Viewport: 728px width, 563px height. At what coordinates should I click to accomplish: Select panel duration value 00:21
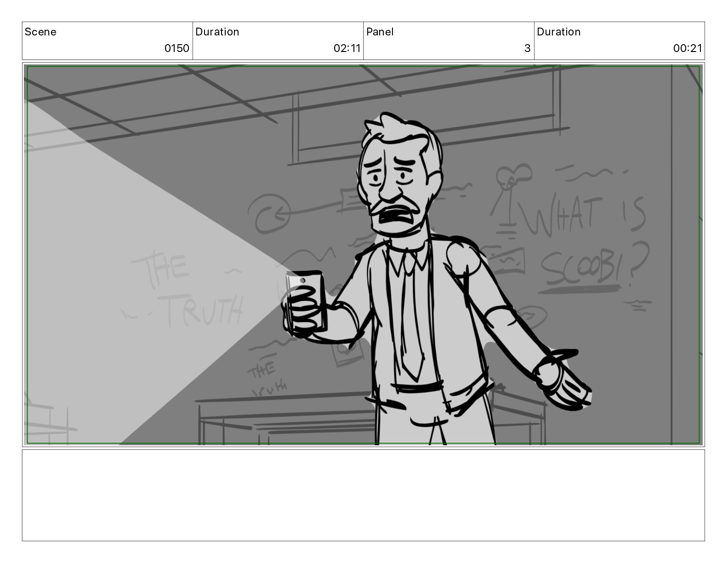click(x=688, y=48)
